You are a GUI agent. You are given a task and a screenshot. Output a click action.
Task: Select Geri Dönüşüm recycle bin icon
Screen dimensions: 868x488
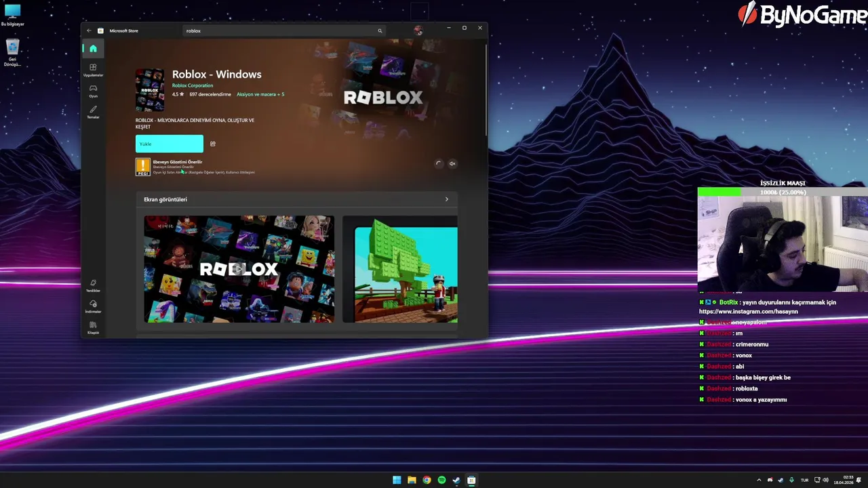pos(12,52)
